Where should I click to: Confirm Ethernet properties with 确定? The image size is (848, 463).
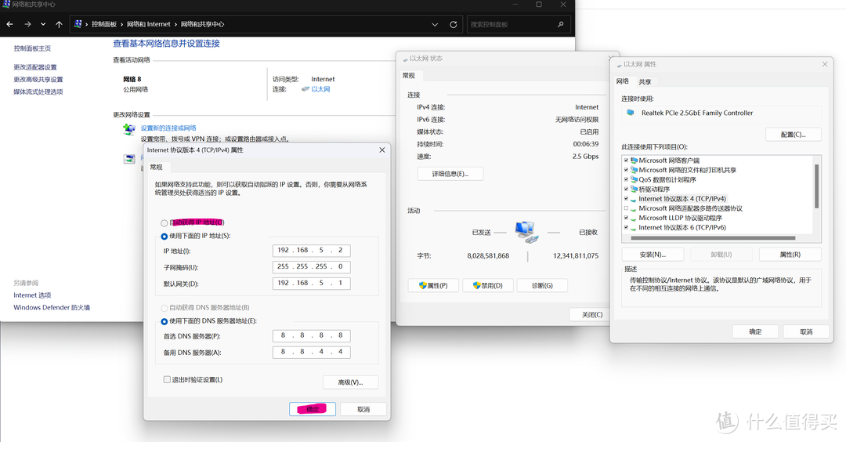[x=755, y=332]
